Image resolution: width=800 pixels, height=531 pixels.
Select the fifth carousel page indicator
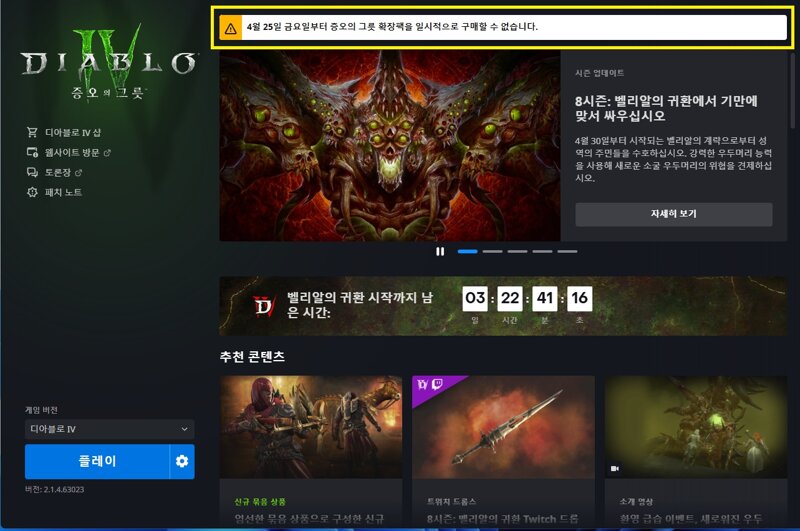[x=567, y=251]
